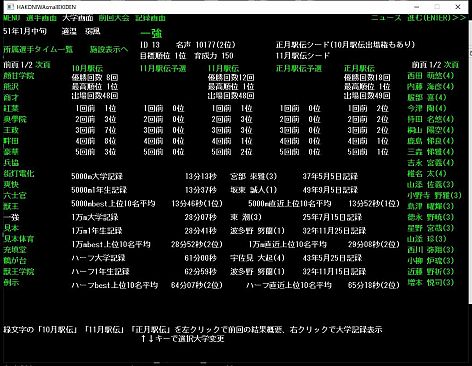
Task: Click the 51年1月中旬 date text
Action: [x=25, y=32]
